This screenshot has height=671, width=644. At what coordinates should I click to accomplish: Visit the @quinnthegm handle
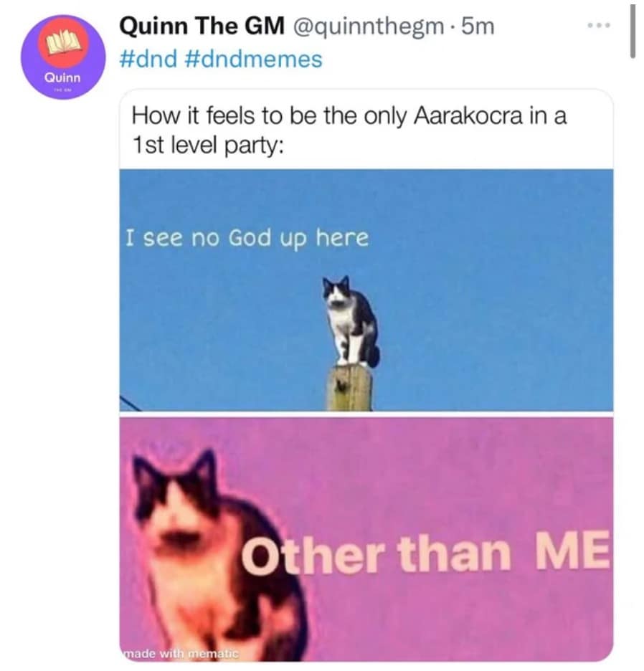point(364,28)
